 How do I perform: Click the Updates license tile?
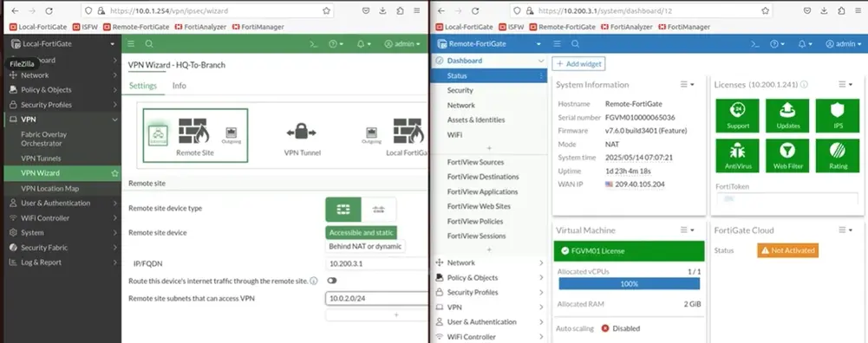click(787, 115)
